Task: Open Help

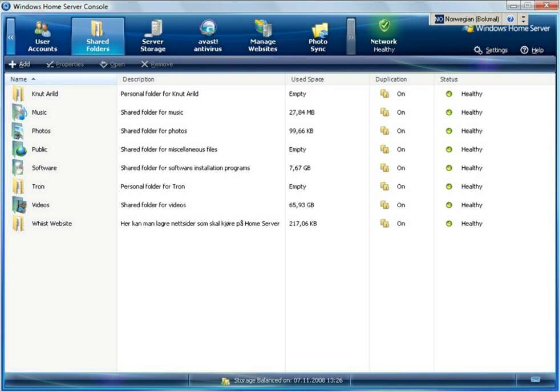Action: [x=532, y=50]
